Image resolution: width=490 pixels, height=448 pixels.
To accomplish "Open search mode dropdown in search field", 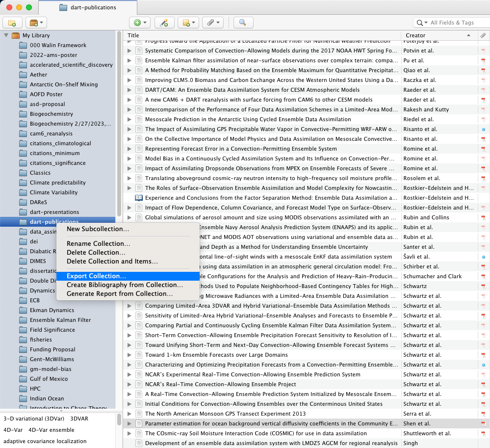I will coord(422,23).
